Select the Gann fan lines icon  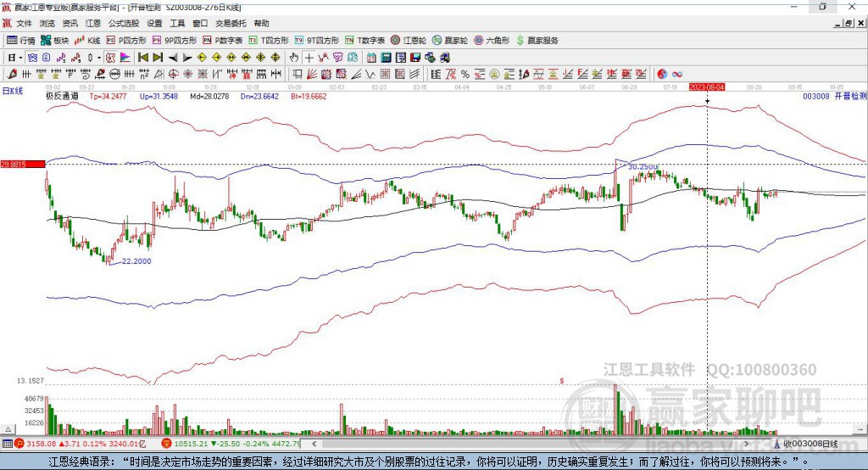(311, 74)
